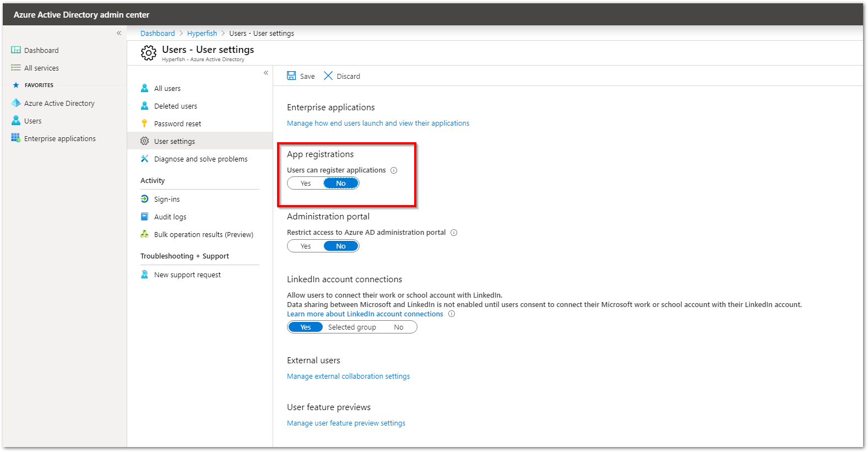Click the Password reset key icon
This screenshot has width=868, height=452.
tap(145, 123)
